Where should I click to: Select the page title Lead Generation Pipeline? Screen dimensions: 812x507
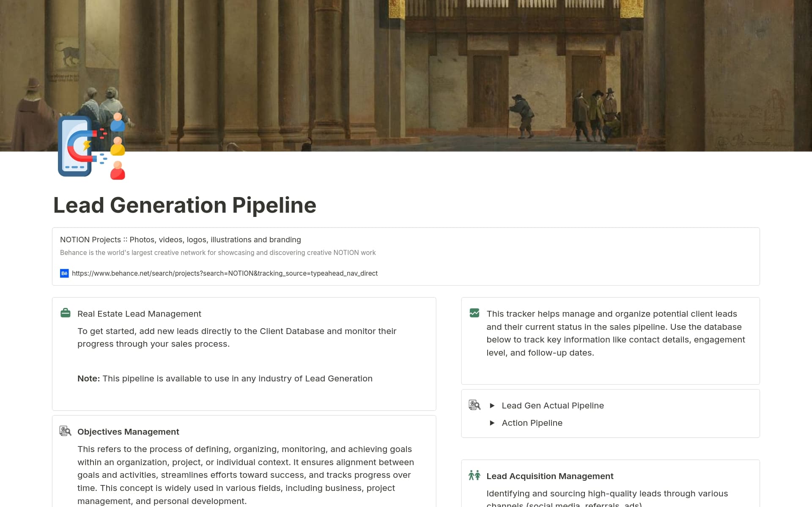[x=184, y=205]
